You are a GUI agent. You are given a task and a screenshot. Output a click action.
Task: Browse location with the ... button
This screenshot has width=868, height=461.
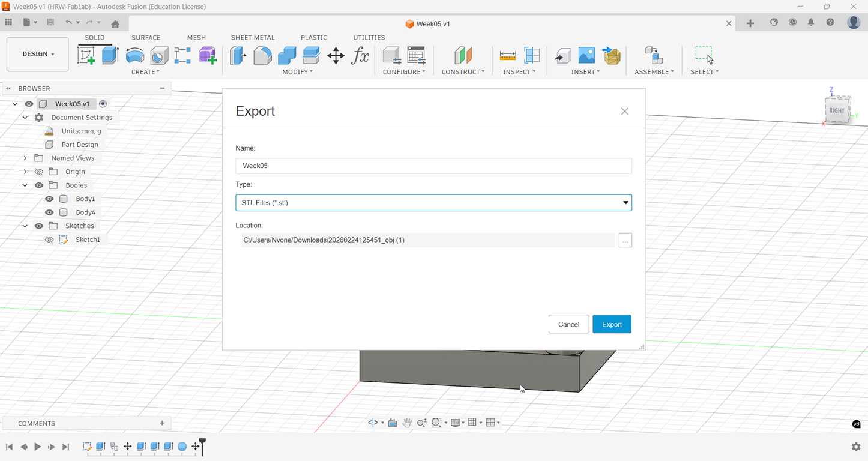click(625, 240)
